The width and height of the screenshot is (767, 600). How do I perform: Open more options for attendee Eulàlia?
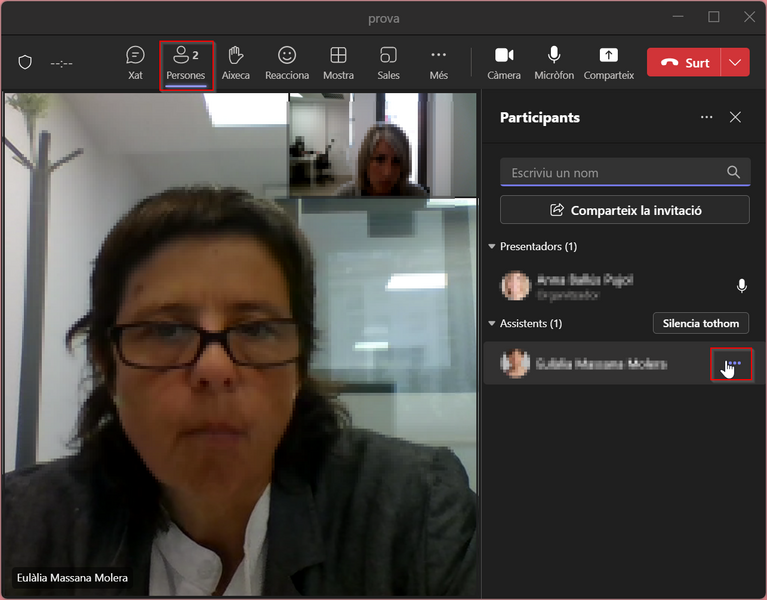(731, 364)
